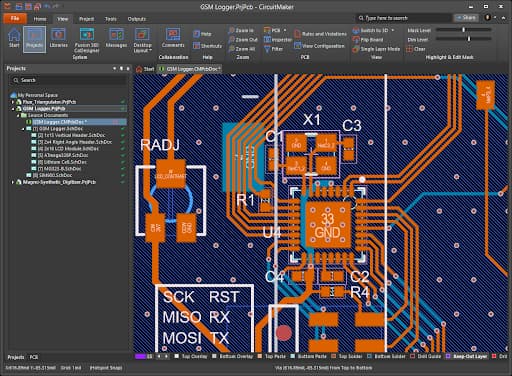Click Zoom Out on the ribbon
The image size is (512, 376).
pos(243,40)
